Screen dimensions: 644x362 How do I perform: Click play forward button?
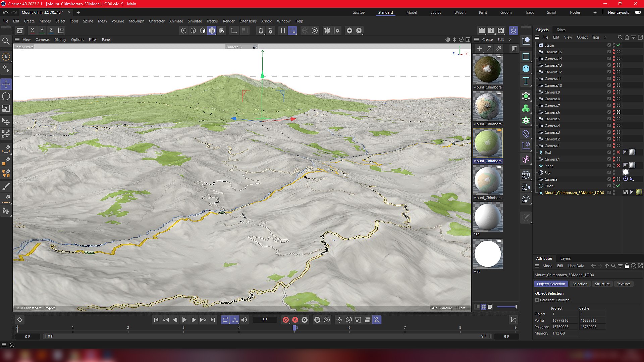point(184,320)
